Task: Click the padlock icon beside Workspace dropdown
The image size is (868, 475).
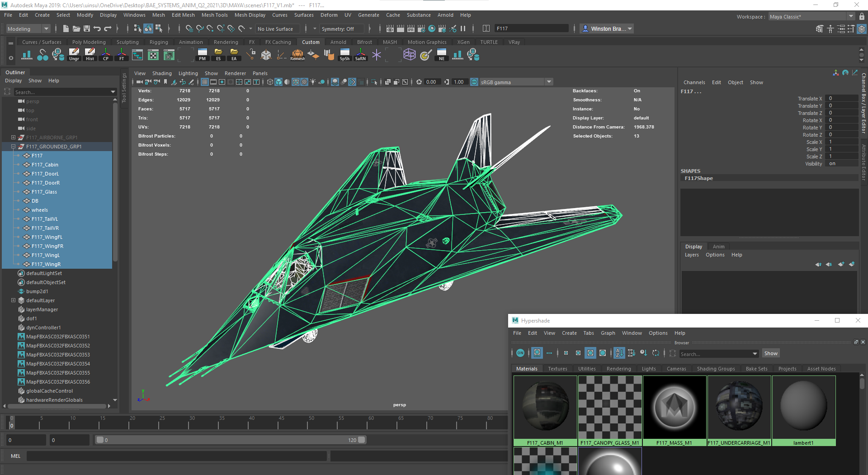Action: (x=862, y=16)
